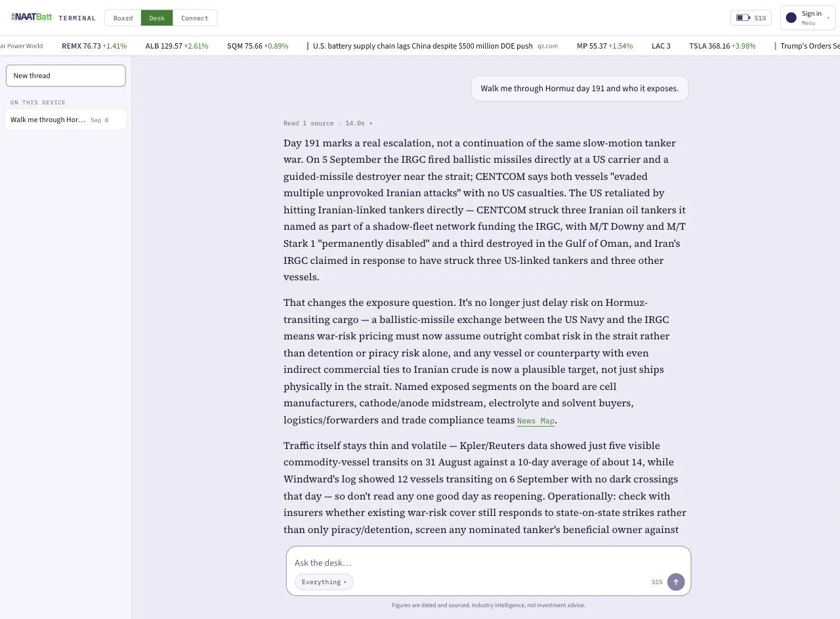Click the disclaimer about figures being dated

488,605
